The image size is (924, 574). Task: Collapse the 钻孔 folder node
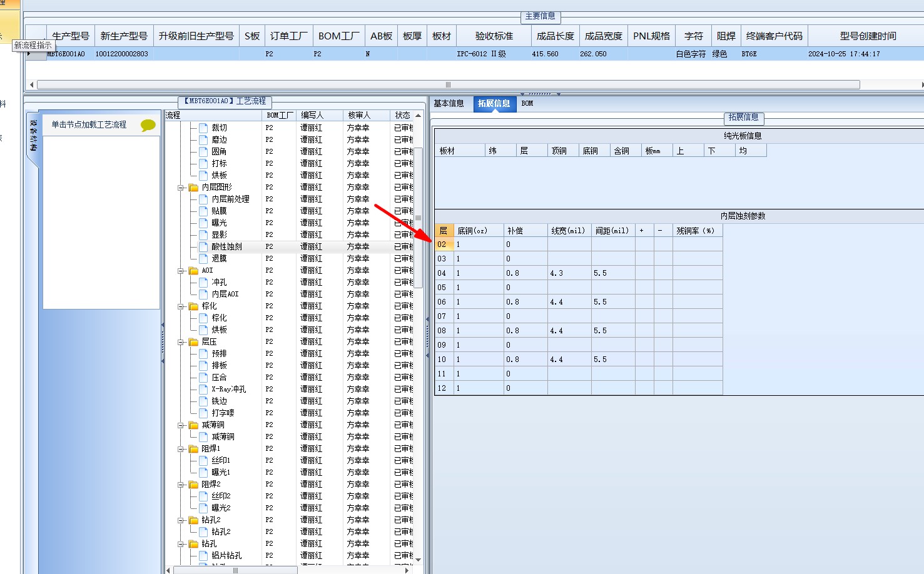click(180, 544)
